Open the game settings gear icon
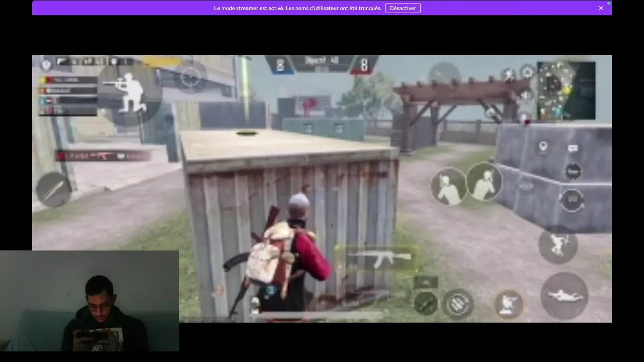The image size is (644, 362). pos(527,72)
